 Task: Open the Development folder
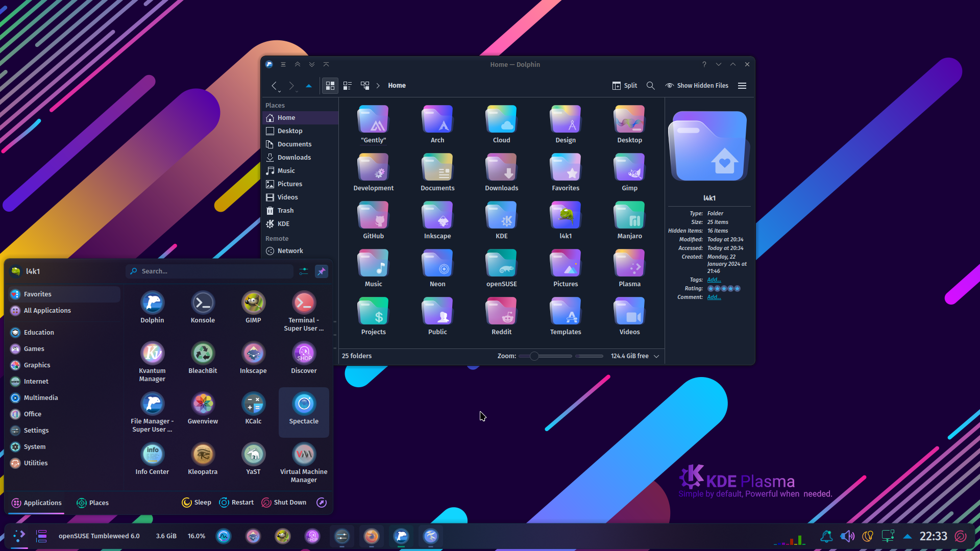click(373, 172)
